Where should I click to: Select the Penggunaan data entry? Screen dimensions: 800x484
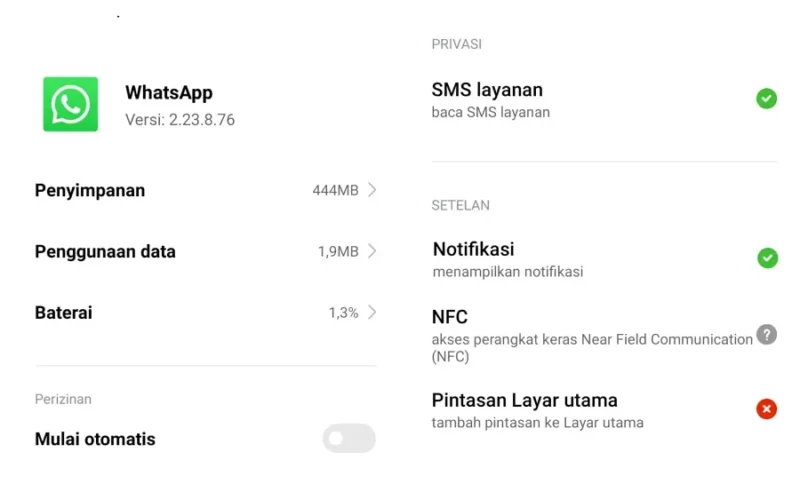click(206, 251)
